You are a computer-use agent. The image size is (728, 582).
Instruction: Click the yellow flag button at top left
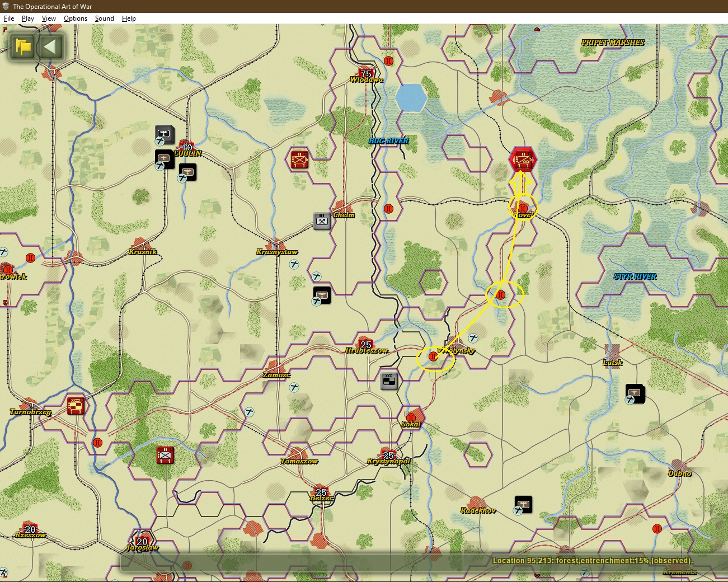(23, 46)
